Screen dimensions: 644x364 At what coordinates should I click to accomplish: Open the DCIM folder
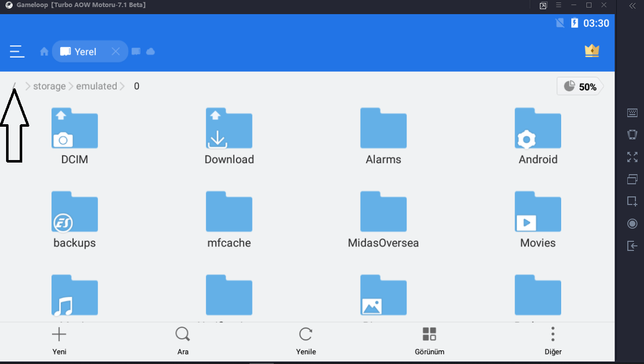coord(75,136)
